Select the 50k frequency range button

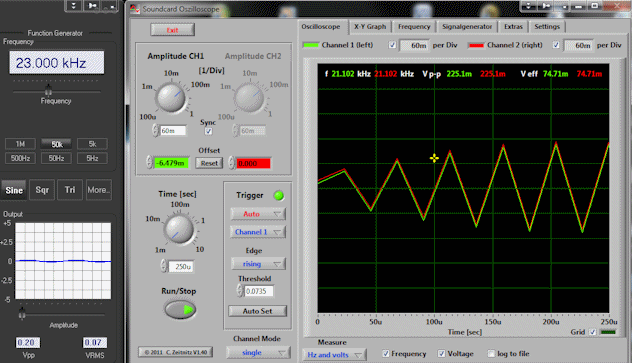[56, 144]
